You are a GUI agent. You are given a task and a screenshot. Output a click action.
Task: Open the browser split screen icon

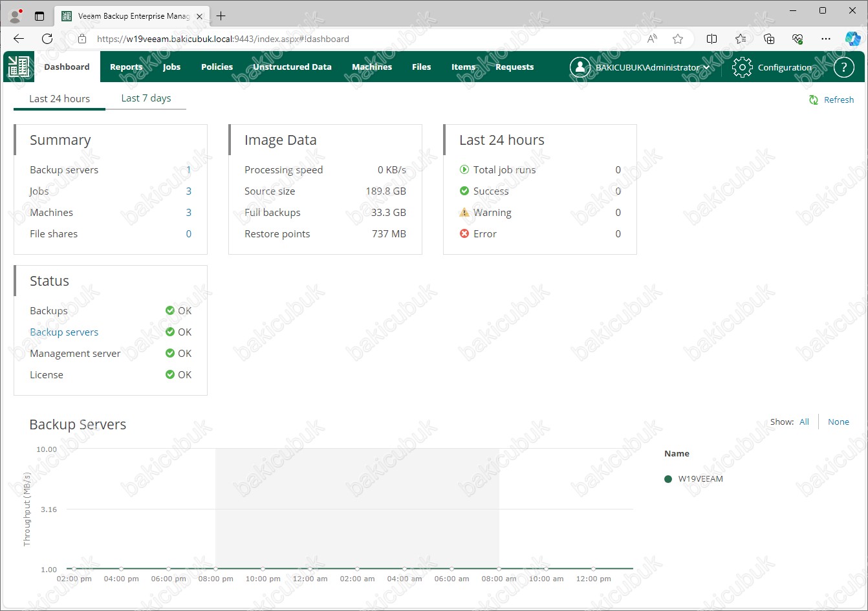pyautogui.click(x=711, y=39)
